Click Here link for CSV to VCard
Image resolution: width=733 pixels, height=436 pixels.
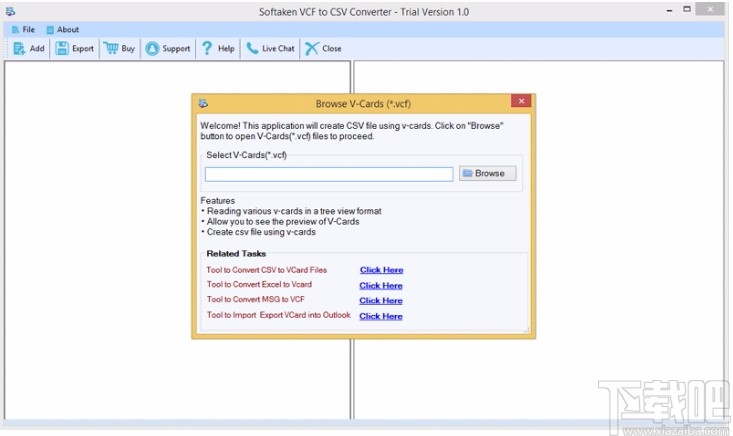(x=381, y=270)
